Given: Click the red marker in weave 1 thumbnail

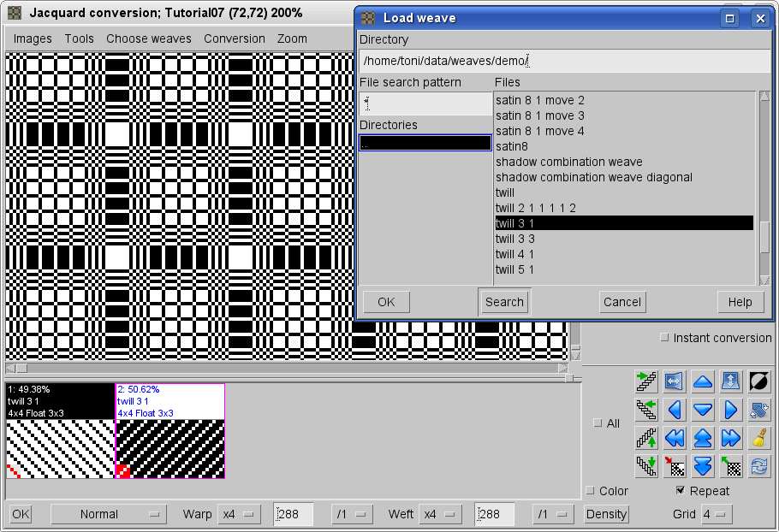Looking at the screenshot, I should click(x=15, y=471).
